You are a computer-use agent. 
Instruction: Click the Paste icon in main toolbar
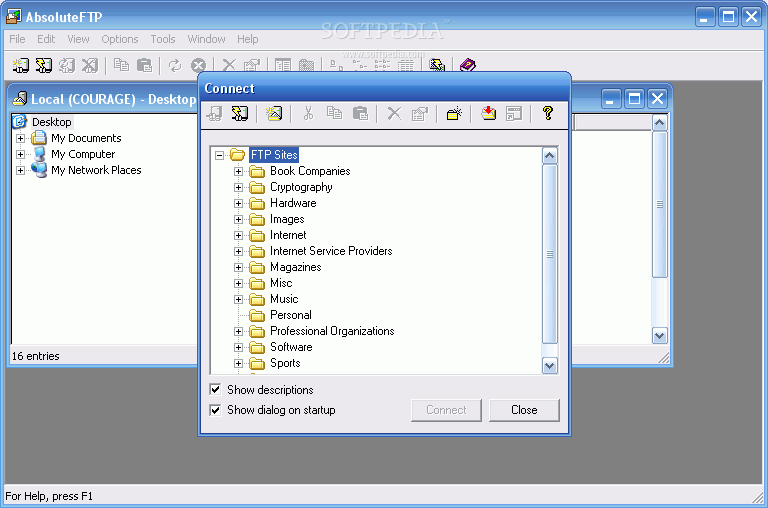144,65
